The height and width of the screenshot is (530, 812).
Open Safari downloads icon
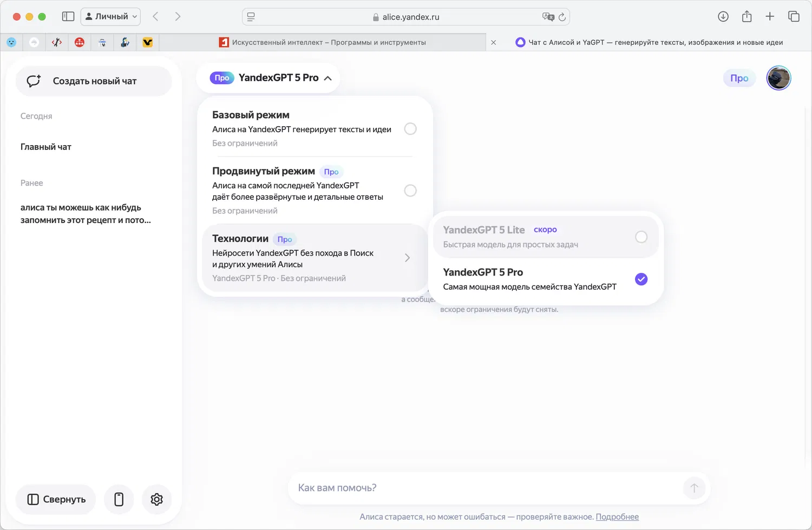click(723, 16)
